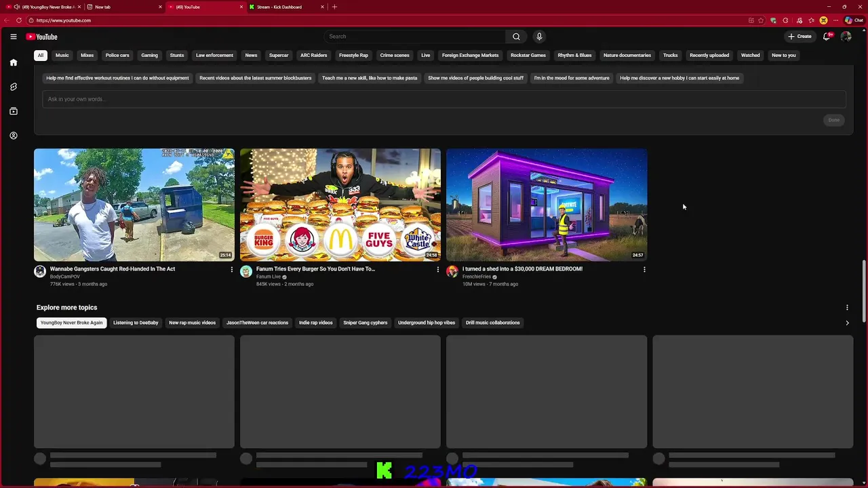868x488 pixels.
Task: Click the Ask in your own words field
Action: [444, 99]
